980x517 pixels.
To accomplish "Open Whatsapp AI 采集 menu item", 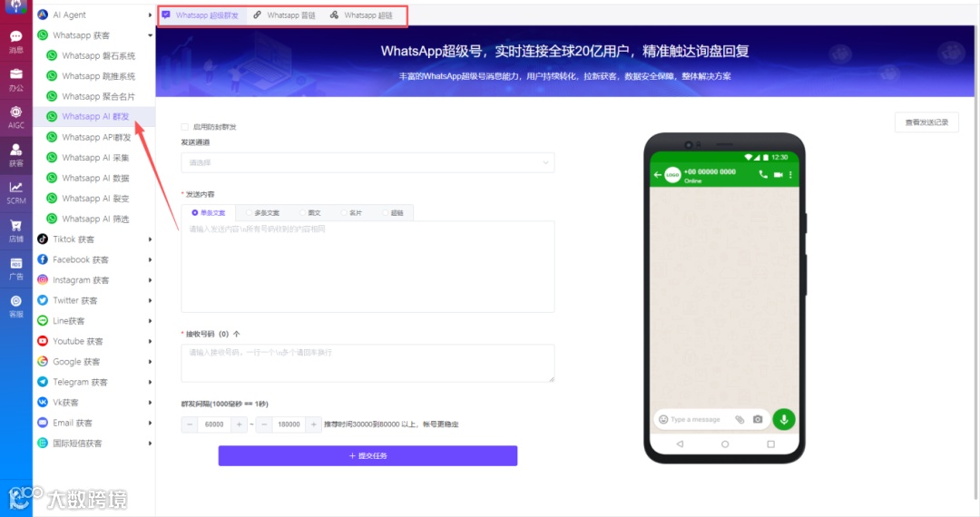I will [93, 157].
